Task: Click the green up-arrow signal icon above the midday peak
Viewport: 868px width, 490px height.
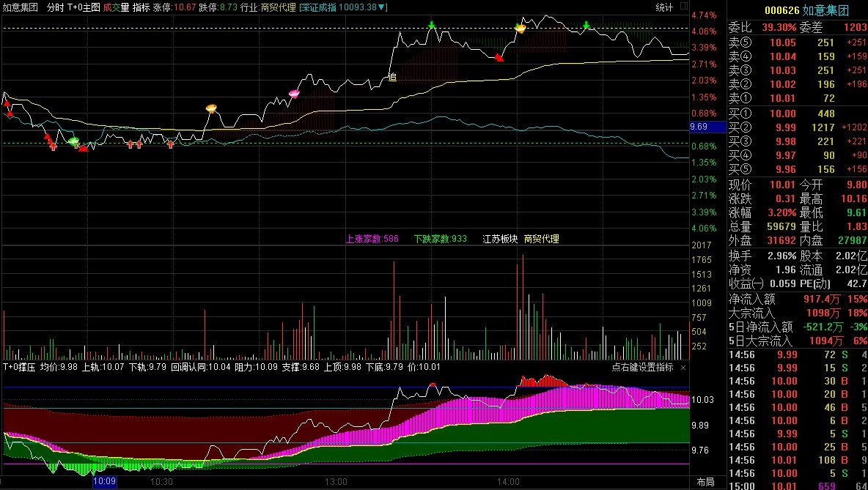Action: (x=433, y=25)
